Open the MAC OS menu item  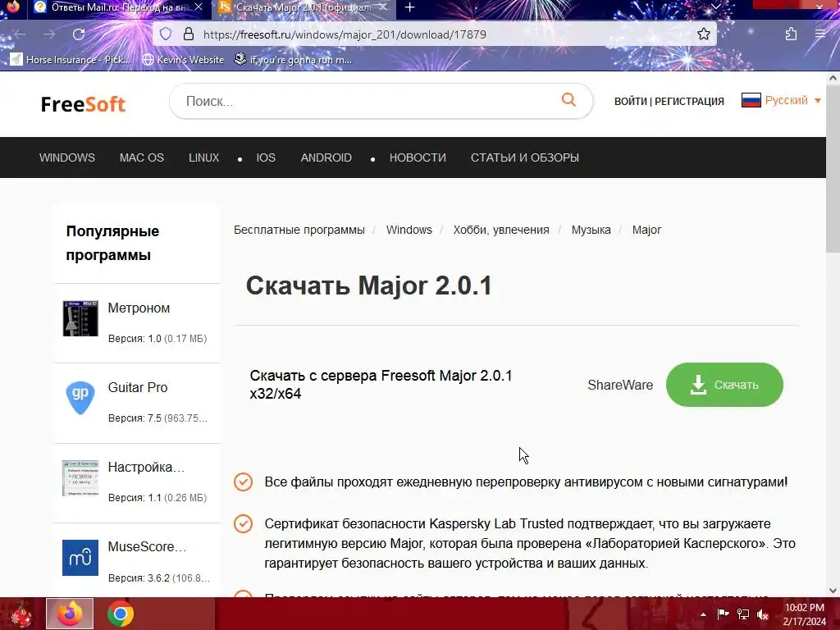141,157
